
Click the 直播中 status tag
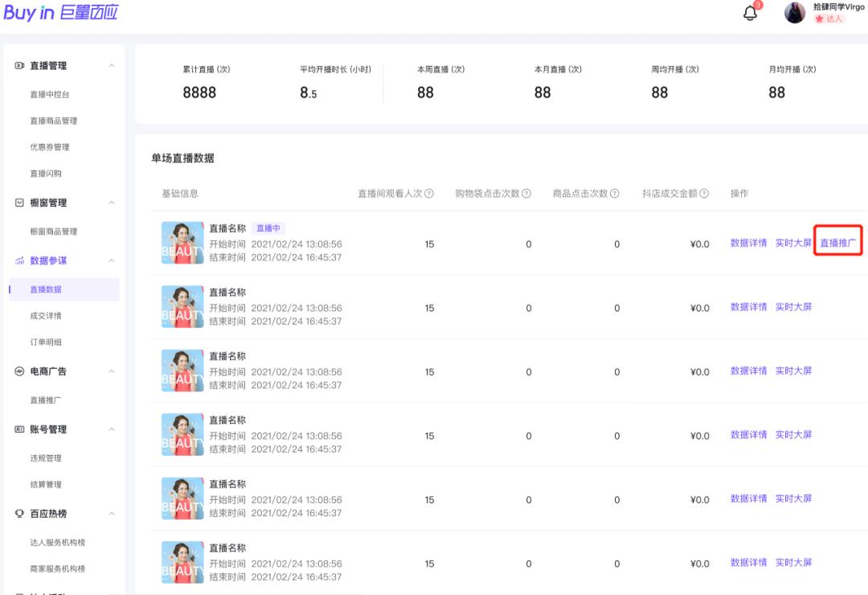coord(268,228)
